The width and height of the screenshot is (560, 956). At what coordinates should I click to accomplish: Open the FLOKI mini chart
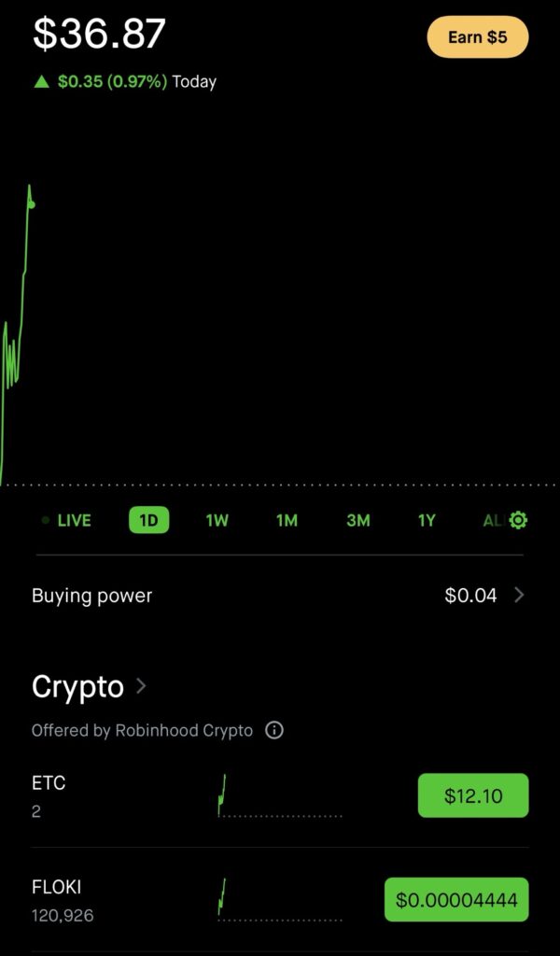pos(279,900)
